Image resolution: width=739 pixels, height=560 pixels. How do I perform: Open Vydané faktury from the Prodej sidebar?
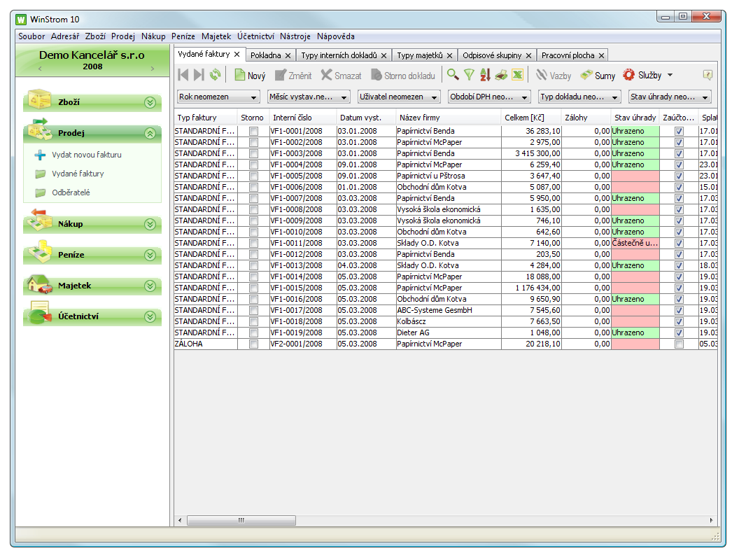[x=78, y=174]
